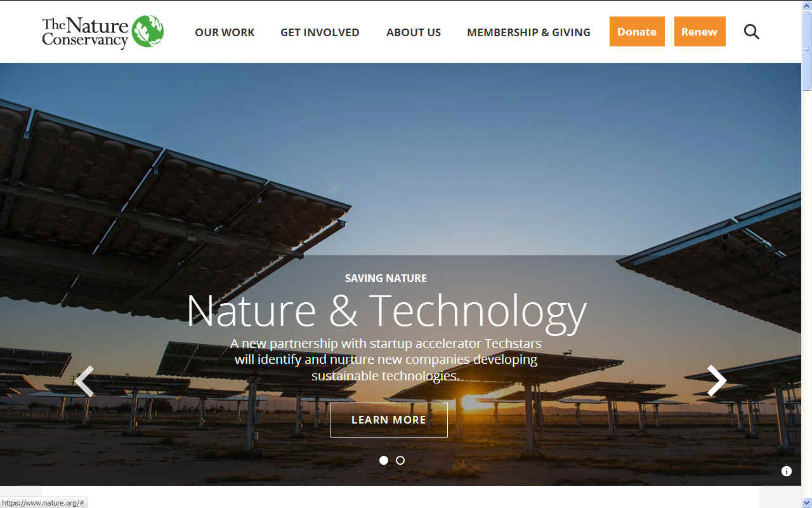Select the first carousel dot
Image resolution: width=812 pixels, height=508 pixels.
[384, 460]
